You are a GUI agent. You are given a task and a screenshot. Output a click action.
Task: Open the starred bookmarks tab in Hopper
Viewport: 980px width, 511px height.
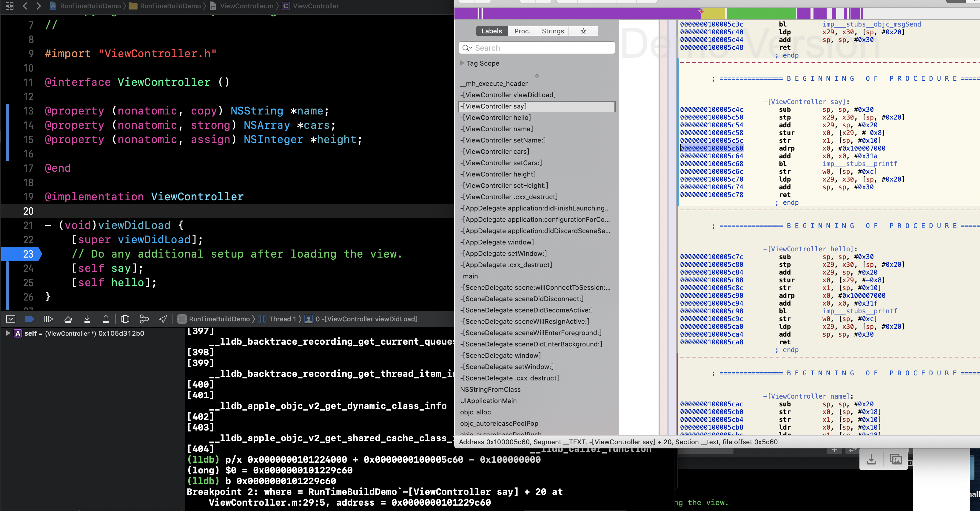coord(583,31)
